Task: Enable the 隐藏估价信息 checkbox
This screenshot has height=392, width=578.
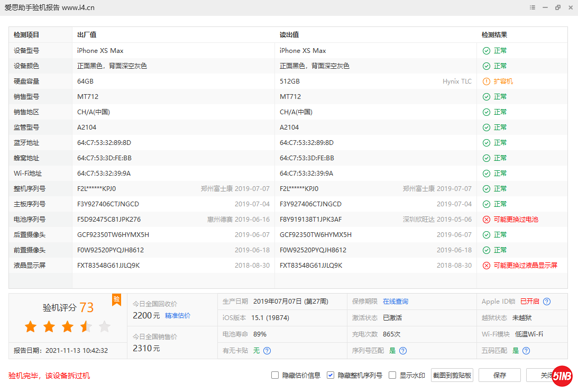Action: [275, 375]
